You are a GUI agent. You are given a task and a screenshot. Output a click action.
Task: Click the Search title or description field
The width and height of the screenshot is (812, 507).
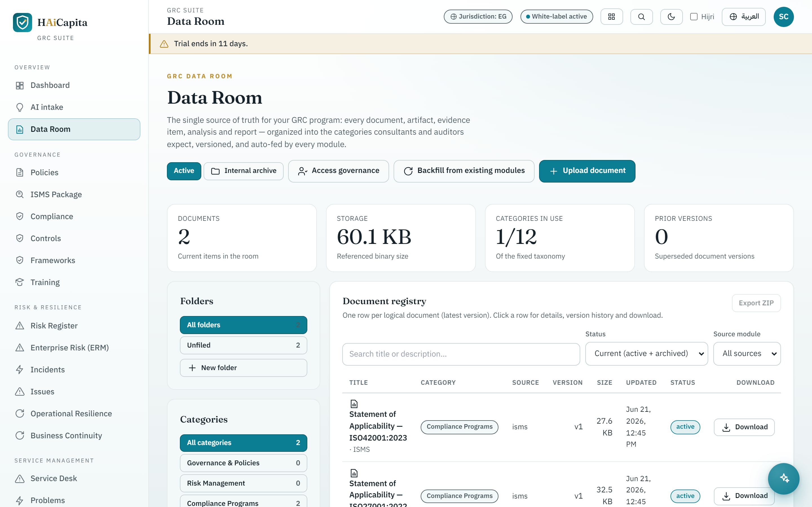pyautogui.click(x=461, y=354)
